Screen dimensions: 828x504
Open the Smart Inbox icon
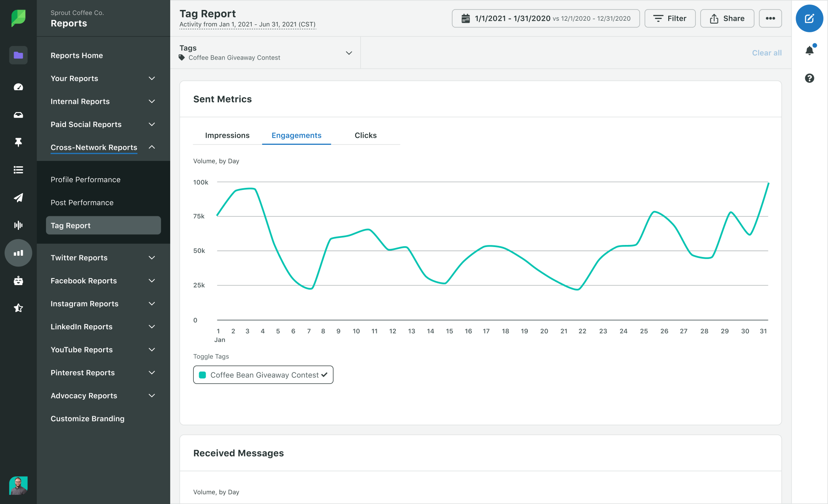click(18, 115)
